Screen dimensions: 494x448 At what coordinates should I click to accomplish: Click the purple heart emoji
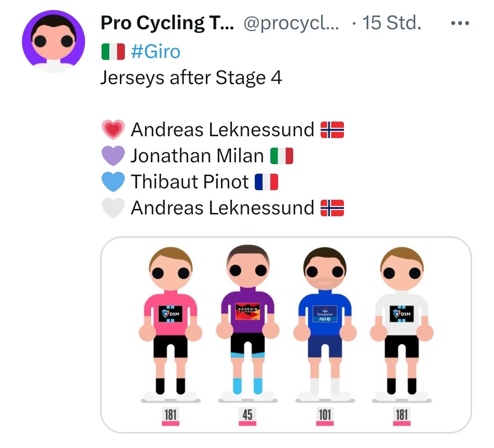tap(113, 156)
